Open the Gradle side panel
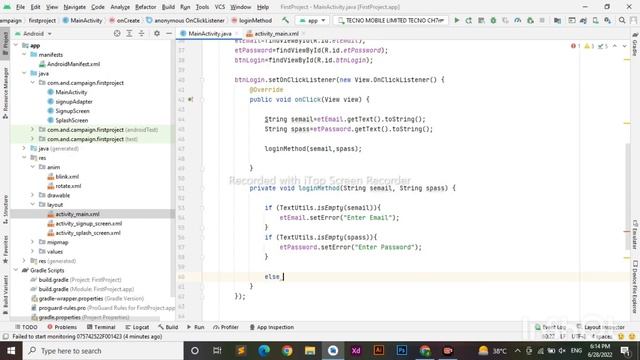The image size is (640, 360). (x=635, y=44)
